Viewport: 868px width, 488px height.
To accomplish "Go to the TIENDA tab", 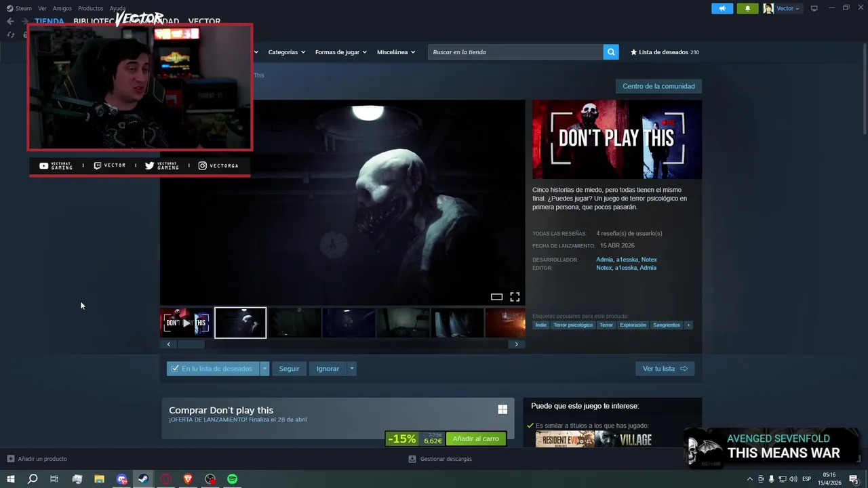I will tap(50, 21).
